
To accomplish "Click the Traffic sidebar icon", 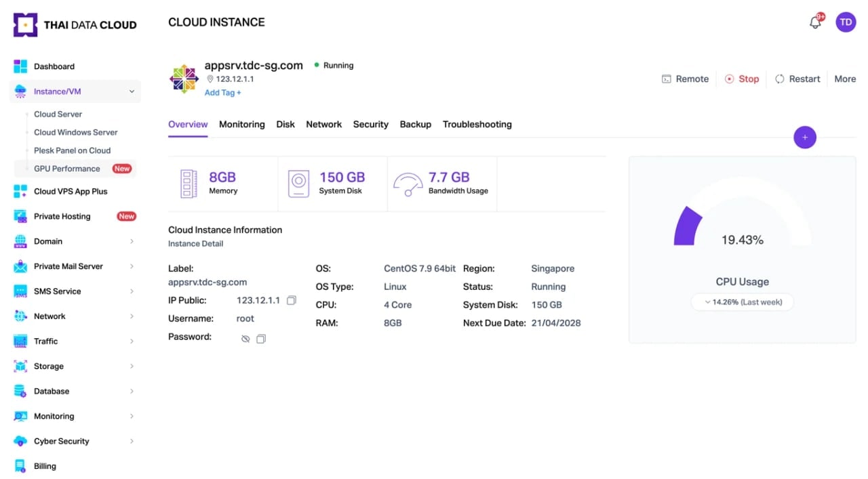I will click(20, 341).
